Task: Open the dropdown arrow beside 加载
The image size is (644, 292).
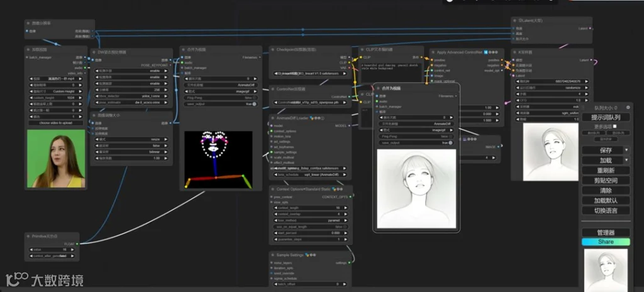Action: click(626, 160)
